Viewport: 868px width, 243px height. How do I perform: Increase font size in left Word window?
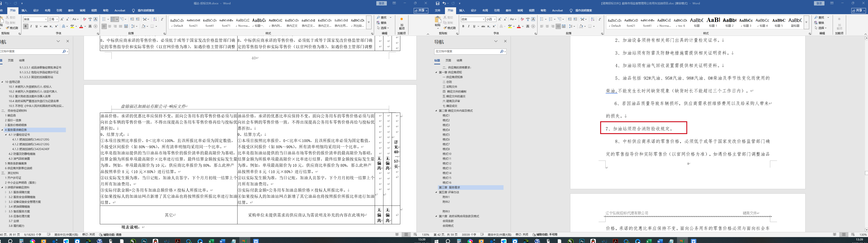point(62,19)
